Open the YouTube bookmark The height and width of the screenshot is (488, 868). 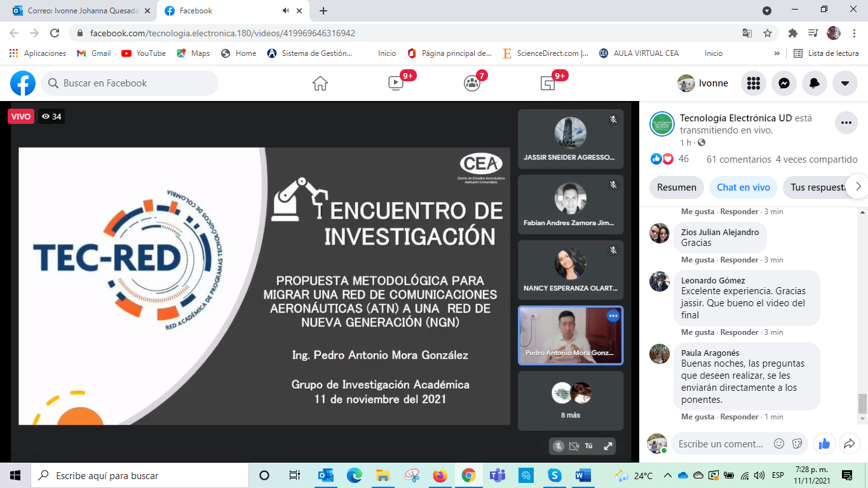coord(144,53)
